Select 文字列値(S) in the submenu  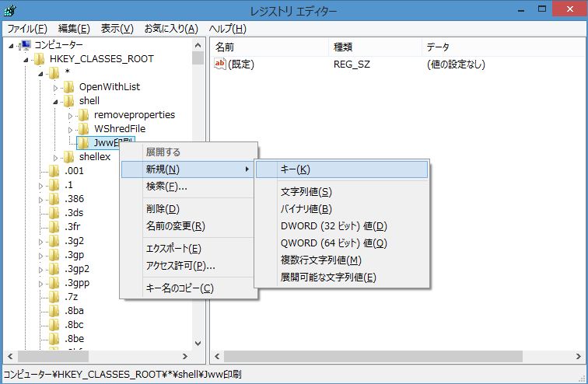[306, 192]
